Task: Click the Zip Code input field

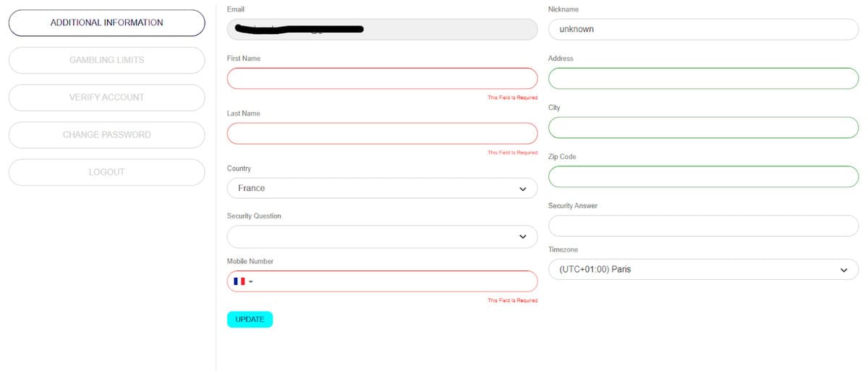Action: 703,176
